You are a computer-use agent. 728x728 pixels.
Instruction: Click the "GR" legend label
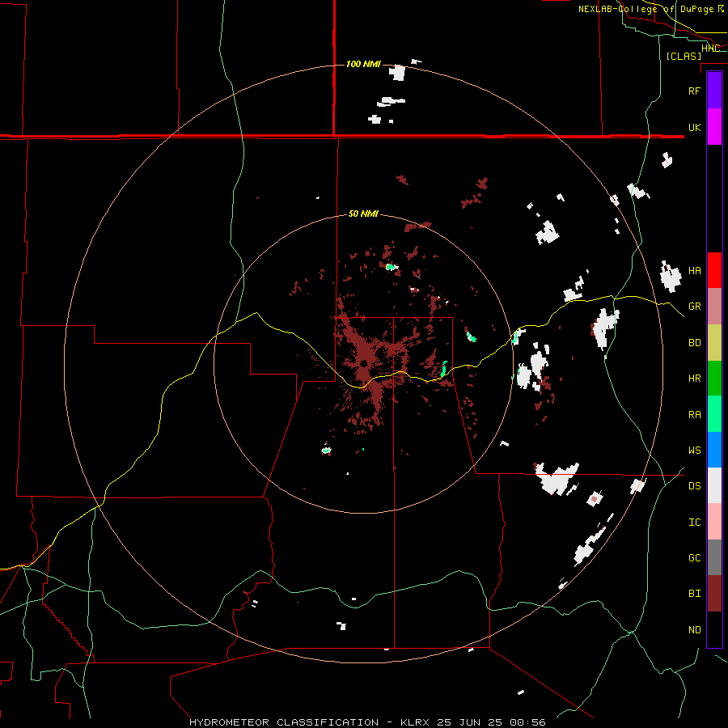[x=695, y=307]
